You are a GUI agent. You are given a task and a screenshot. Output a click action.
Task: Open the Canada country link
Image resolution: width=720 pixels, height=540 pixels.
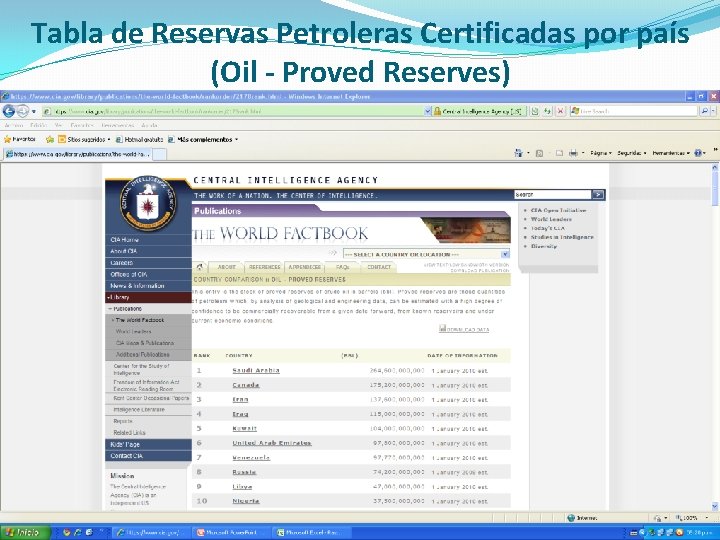coord(246,385)
